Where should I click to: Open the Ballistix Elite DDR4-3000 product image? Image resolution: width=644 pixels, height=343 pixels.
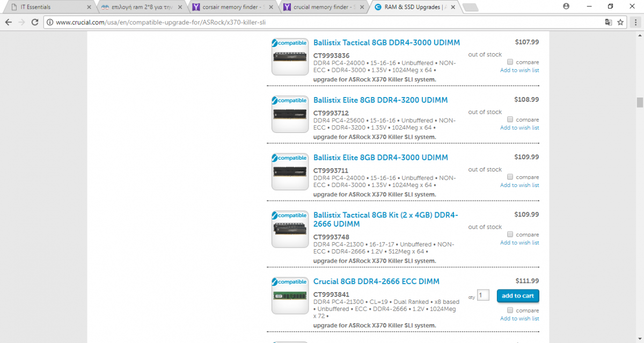tap(290, 171)
